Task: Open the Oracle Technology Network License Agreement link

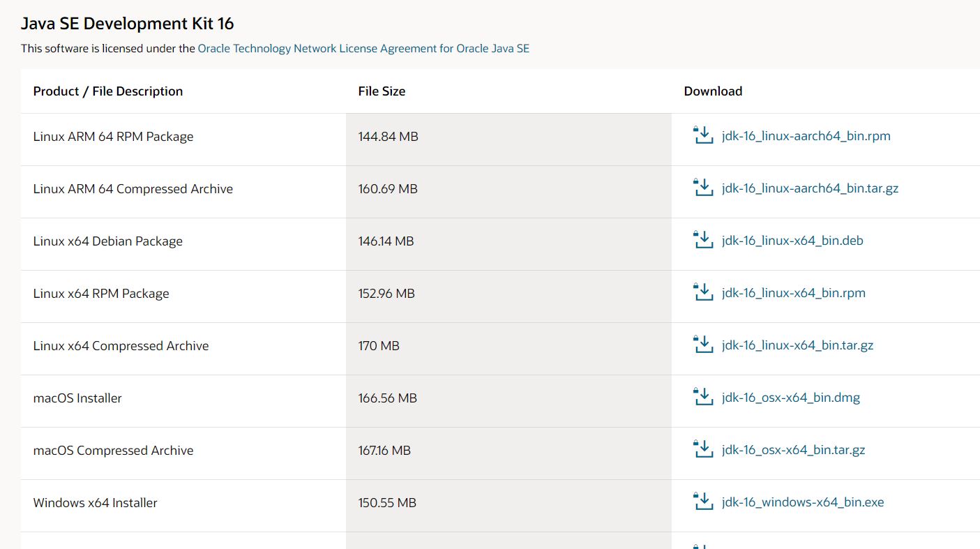Action: pos(363,49)
